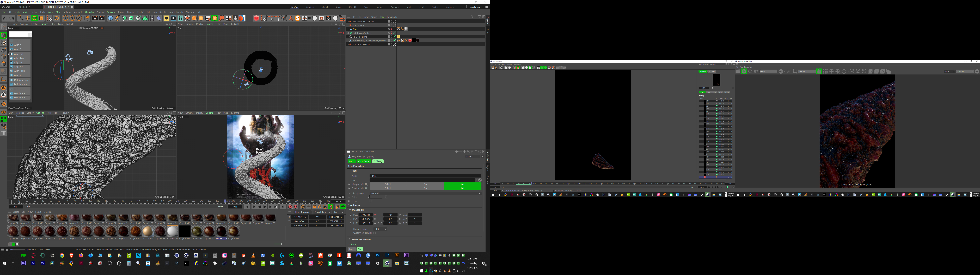Open the Coordinates attribute tab button

[x=364, y=161]
